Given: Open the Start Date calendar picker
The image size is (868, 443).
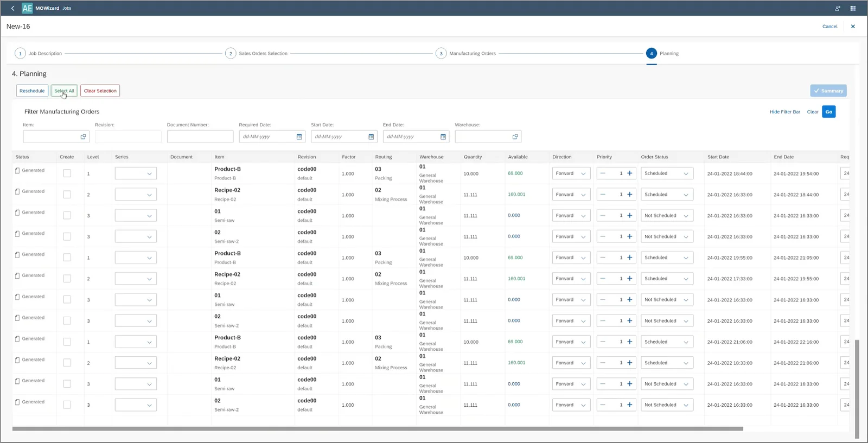Looking at the screenshot, I should point(371,137).
